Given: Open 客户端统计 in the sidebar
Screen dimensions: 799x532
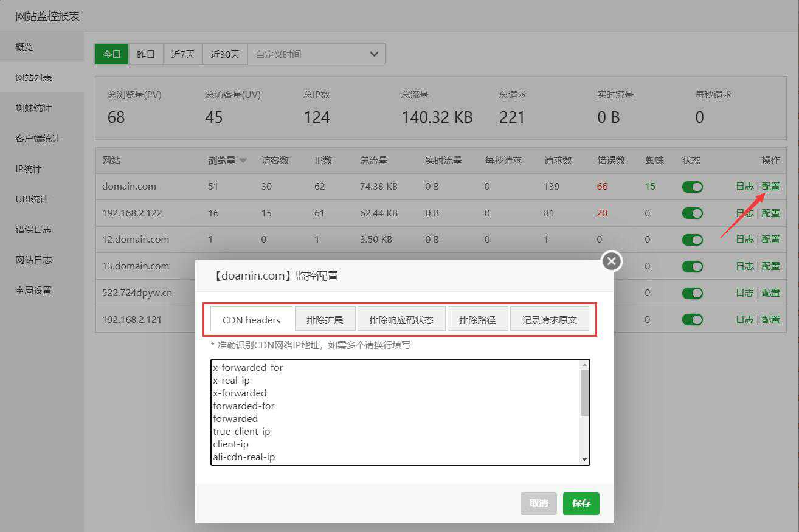Looking at the screenshot, I should coord(42,138).
